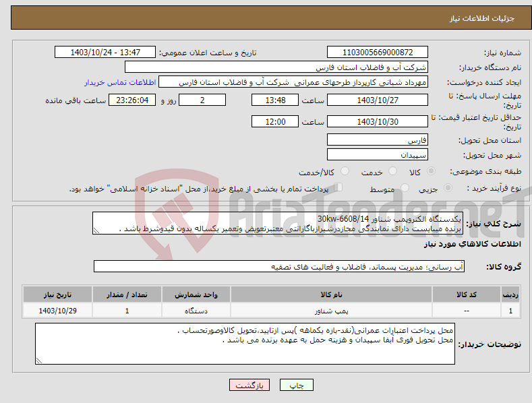Click the تاریخ نیاز column header
532x403 pixels.
[57, 294]
